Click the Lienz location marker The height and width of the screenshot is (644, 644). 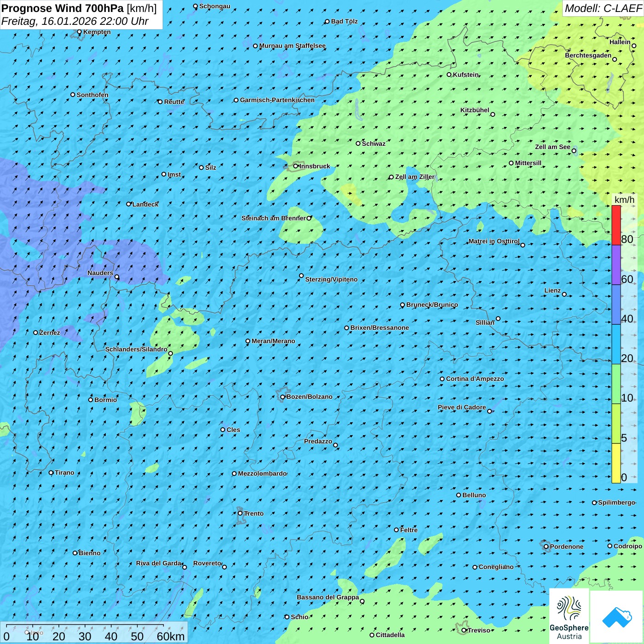(x=564, y=294)
